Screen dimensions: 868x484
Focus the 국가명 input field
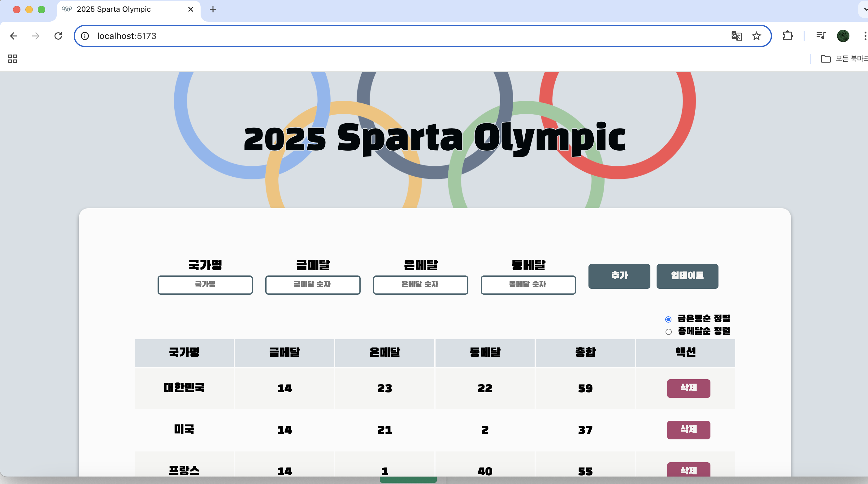tap(205, 285)
